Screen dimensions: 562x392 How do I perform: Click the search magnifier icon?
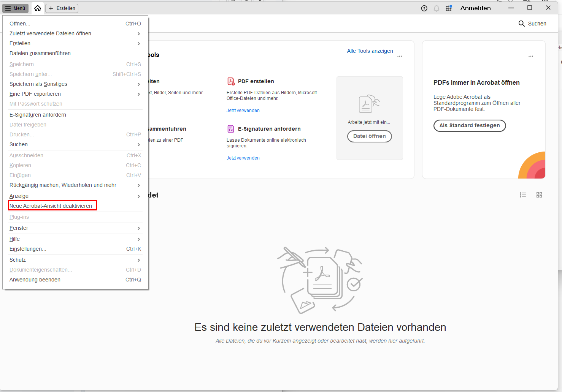[x=521, y=24]
